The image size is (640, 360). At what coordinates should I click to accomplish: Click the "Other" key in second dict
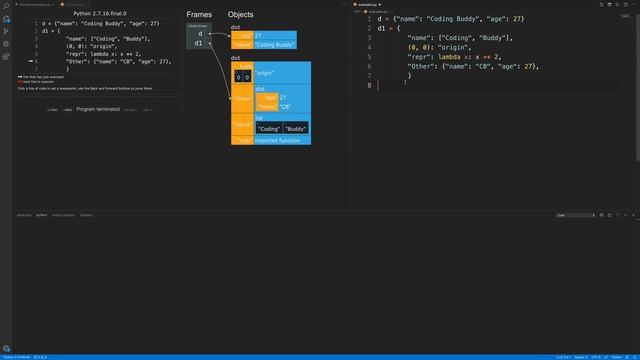pos(242,99)
